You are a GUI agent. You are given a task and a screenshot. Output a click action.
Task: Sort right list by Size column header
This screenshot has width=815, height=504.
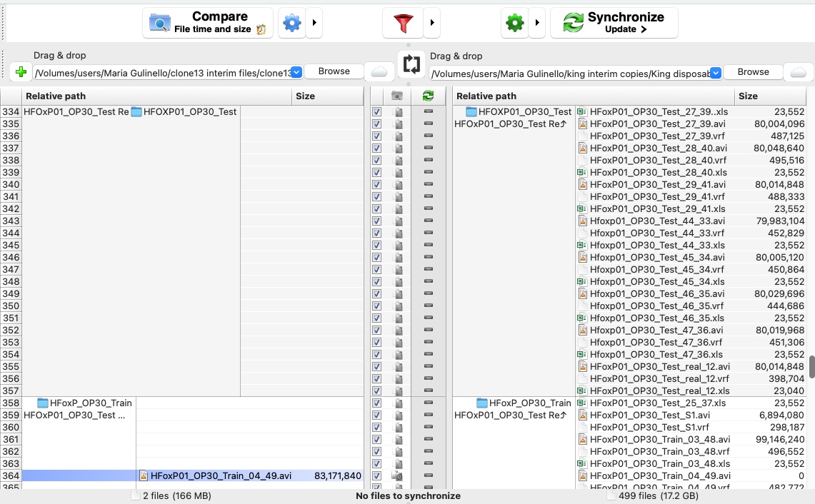pos(770,96)
